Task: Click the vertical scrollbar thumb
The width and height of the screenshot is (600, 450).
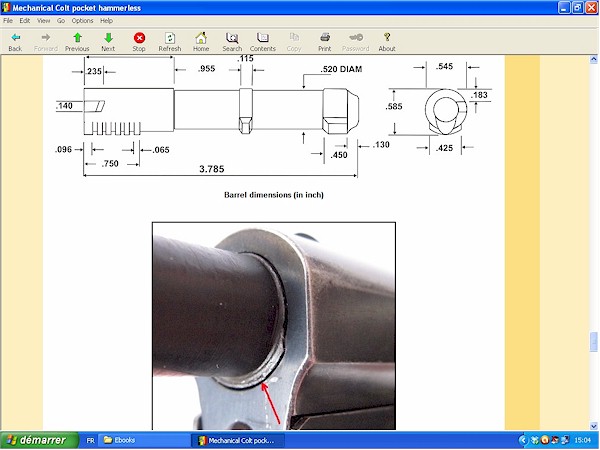Action: [593, 341]
